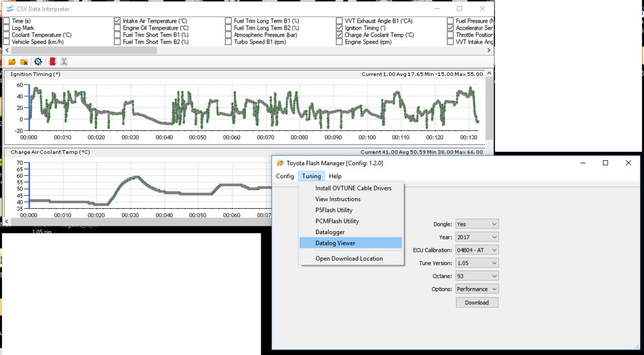The height and width of the screenshot is (355, 644).
Task: Open the Octane dropdown
Action: [477, 276]
